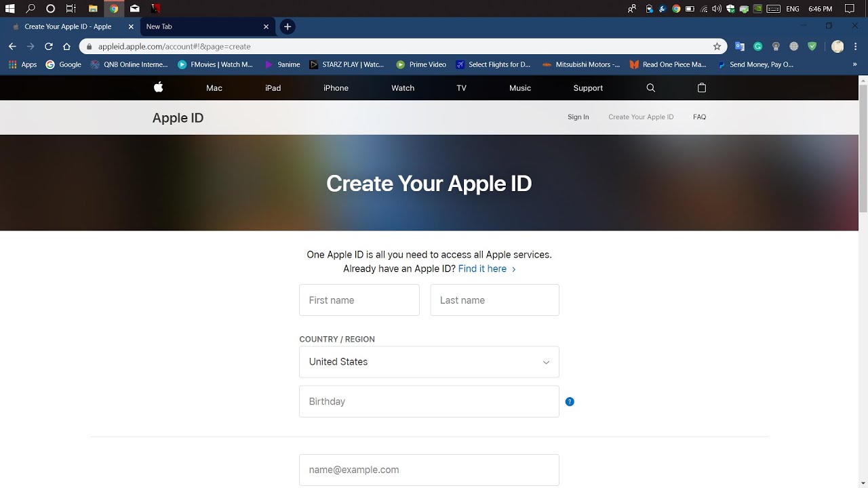Click the ENG language indicator in tray
868x488 pixels.
pyautogui.click(x=793, y=9)
